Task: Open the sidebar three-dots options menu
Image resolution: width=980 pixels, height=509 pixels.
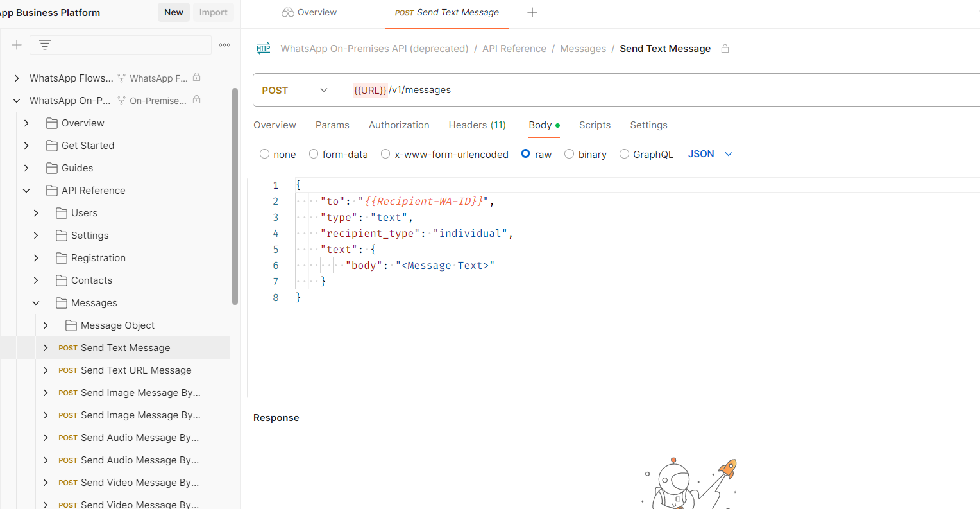Action: click(224, 45)
